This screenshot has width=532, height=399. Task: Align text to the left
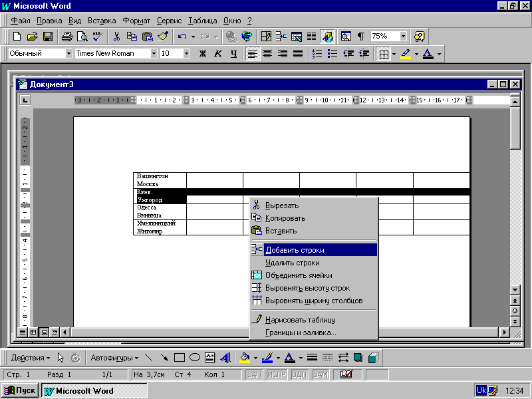click(x=252, y=54)
